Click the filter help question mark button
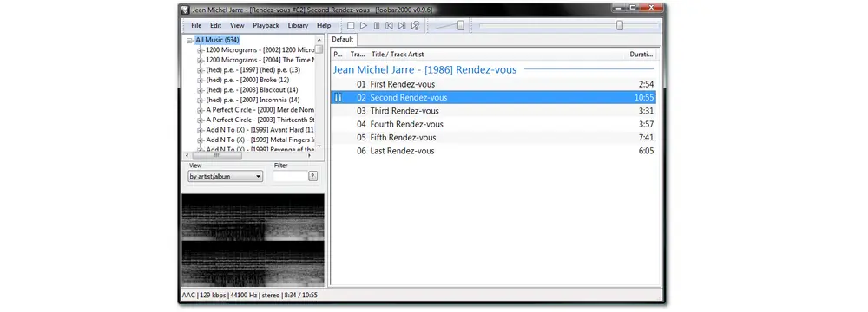The height and width of the screenshot is (312, 868). click(312, 176)
